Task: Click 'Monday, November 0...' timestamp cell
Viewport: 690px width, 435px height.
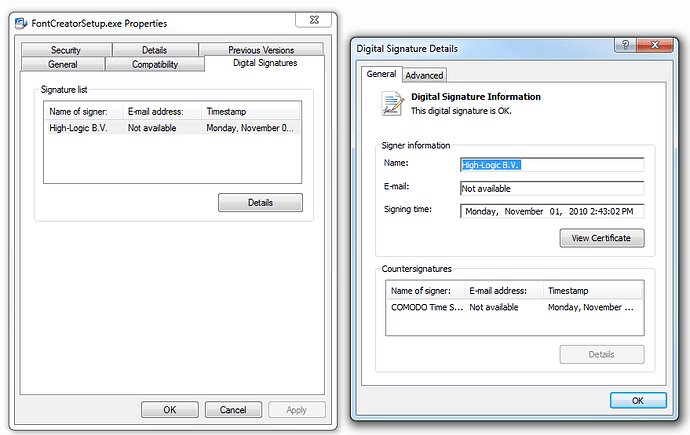Action: pyautogui.click(x=250, y=128)
